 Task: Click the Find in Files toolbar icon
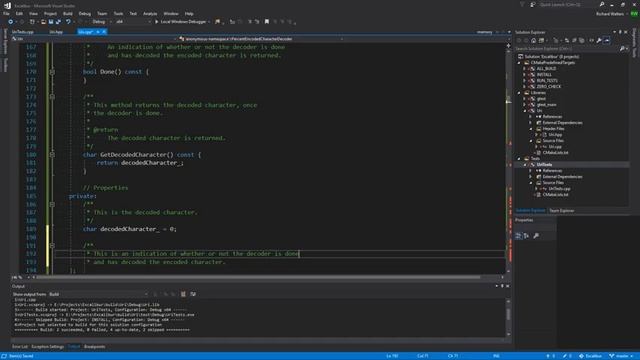[218, 22]
